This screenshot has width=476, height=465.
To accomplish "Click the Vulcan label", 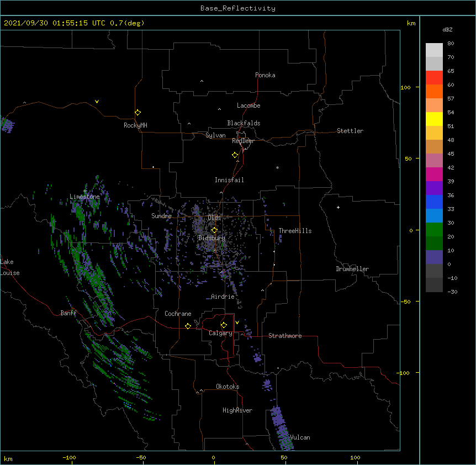I will point(300,437).
